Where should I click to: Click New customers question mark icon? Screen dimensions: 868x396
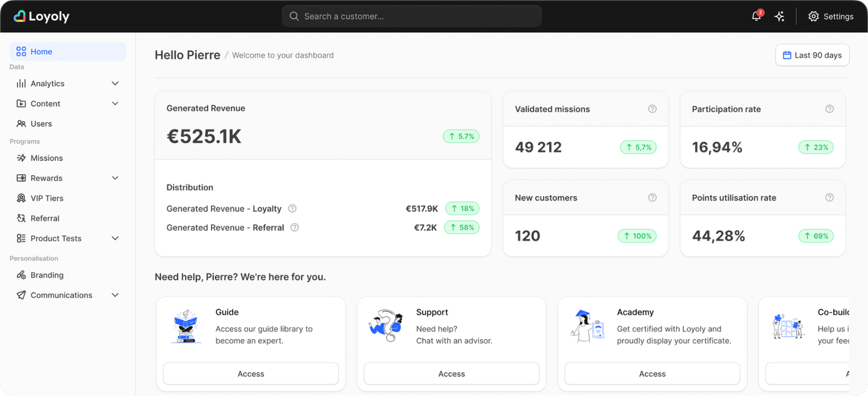click(x=652, y=198)
